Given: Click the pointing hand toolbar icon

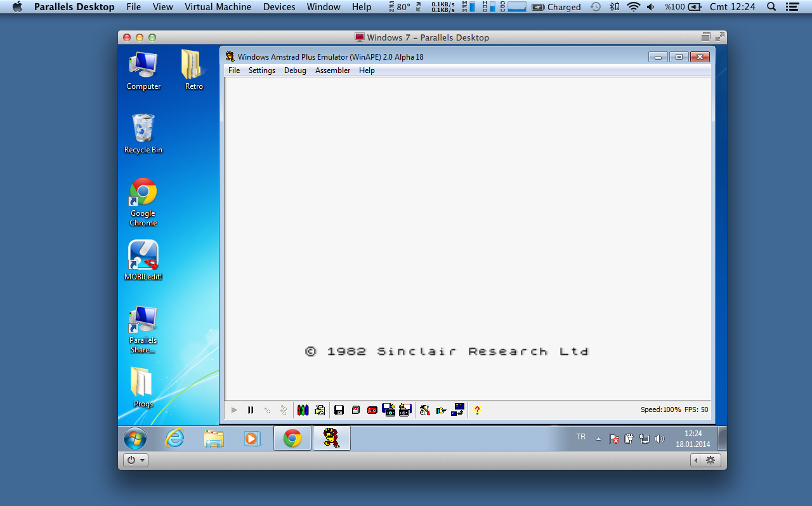Looking at the screenshot, I should (x=442, y=410).
